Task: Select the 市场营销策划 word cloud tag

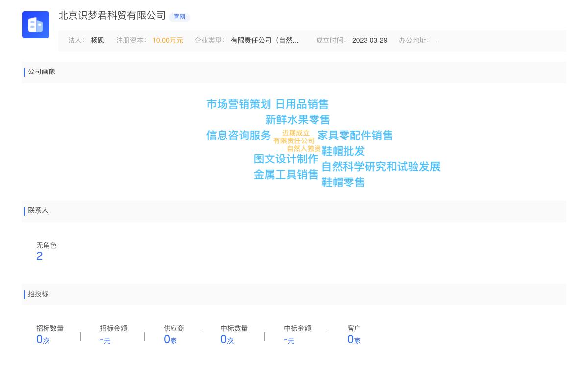Action: tap(239, 104)
